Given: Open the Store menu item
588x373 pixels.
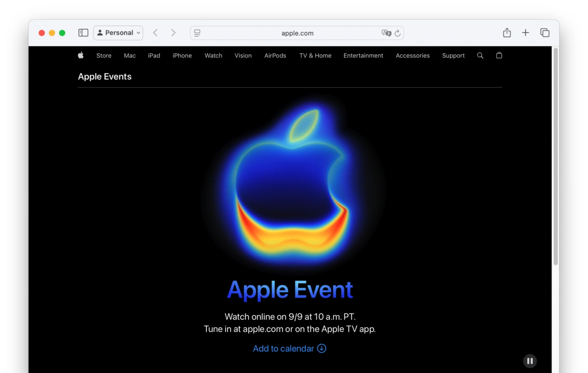Looking at the screenshot, I should point(104,56).
